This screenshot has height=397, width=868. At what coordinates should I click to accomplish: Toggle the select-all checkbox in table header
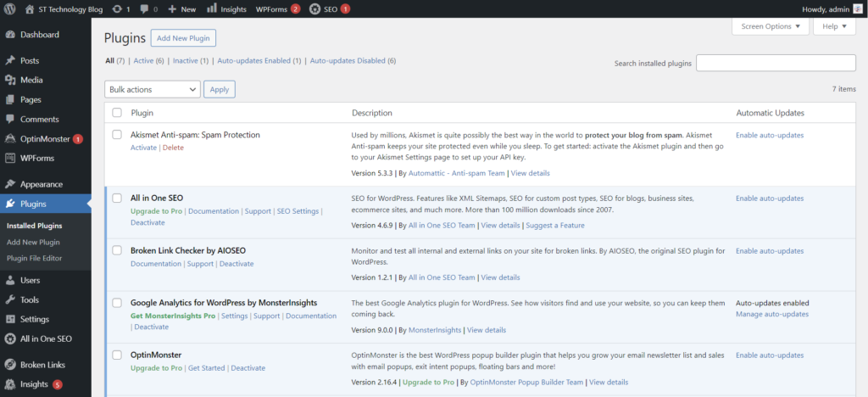coord(117,113)
